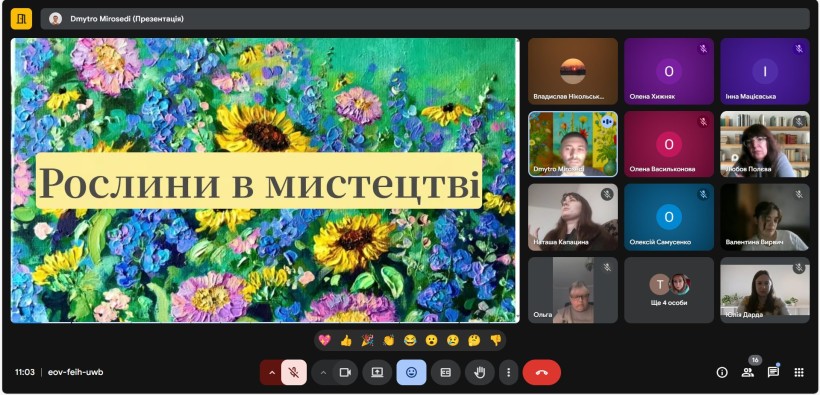Send the thinking face emoji reaction

point(474,341)
